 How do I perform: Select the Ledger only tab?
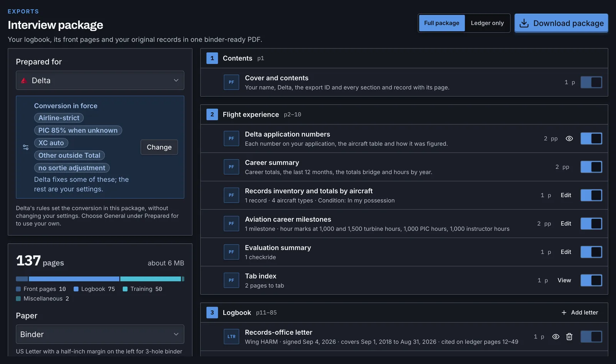487,23
